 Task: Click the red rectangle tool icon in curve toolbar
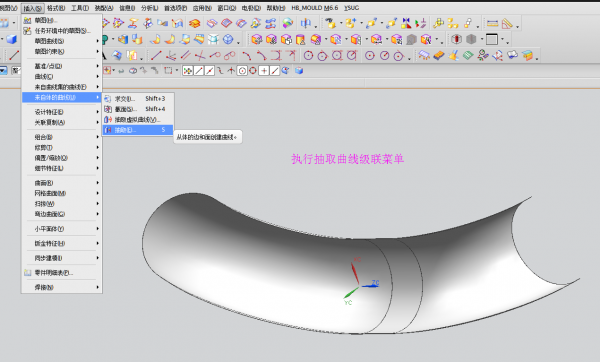click(x=276, y=56)
